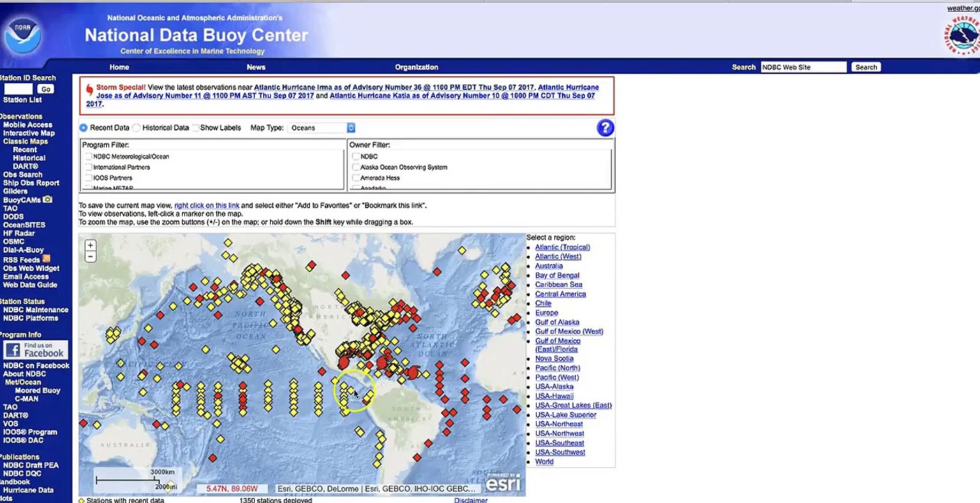Check International Partners program filter
The height and width of the screenshot is (503, 980).
click(x=88, y=167)
